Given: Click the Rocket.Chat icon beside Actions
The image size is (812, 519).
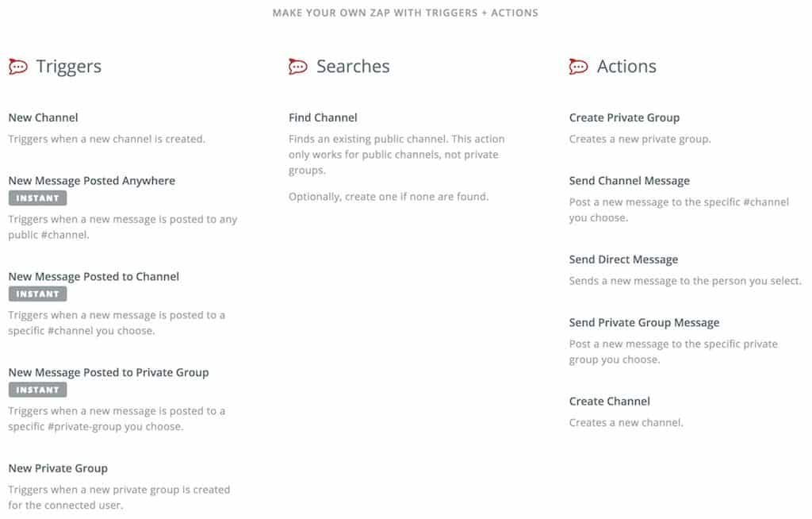Looking at the screenshot, I should tap(578, 67).
